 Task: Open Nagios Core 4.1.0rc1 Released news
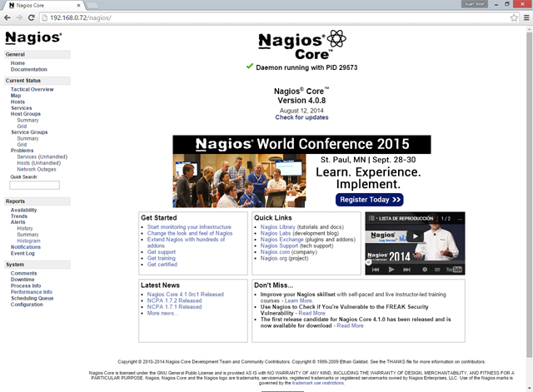185,294
